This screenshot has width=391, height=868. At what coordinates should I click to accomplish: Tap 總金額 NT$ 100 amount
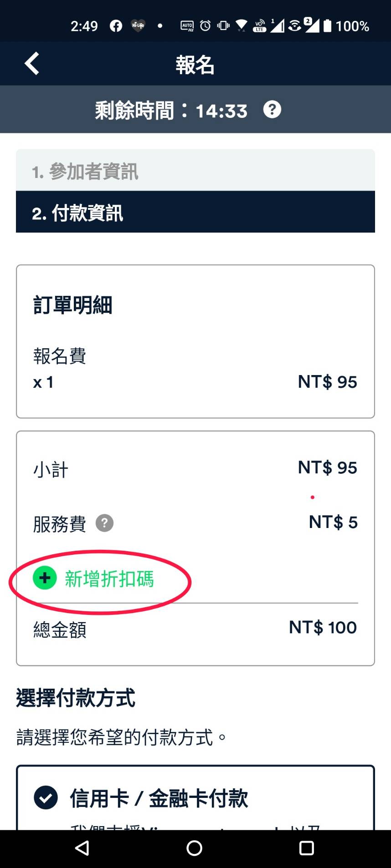pos(323,628)
